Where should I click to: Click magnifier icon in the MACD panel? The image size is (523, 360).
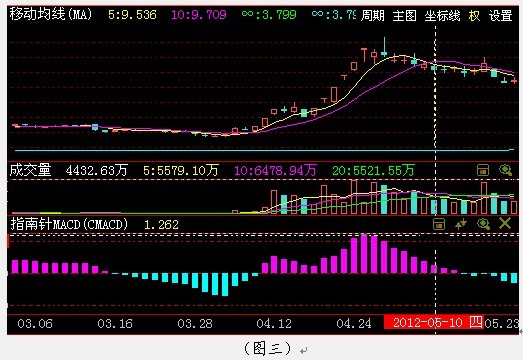pos(483,224)
